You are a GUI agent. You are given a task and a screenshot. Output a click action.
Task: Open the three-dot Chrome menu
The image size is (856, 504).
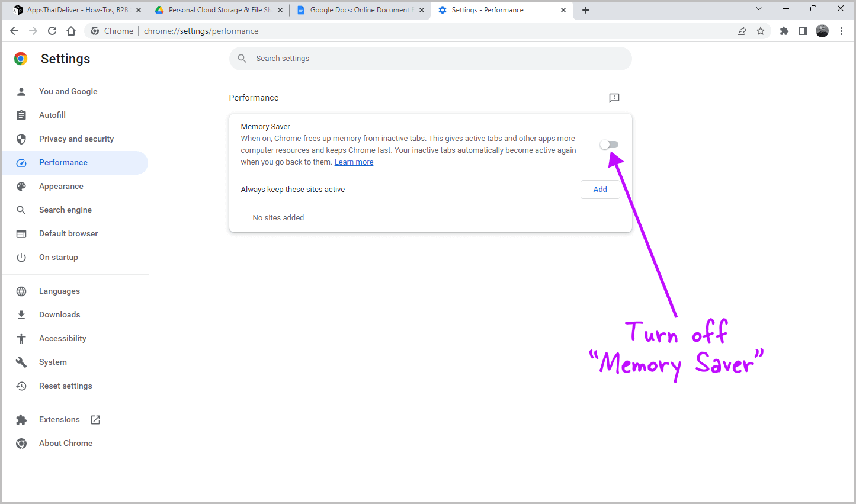click(x=842, y=30)
